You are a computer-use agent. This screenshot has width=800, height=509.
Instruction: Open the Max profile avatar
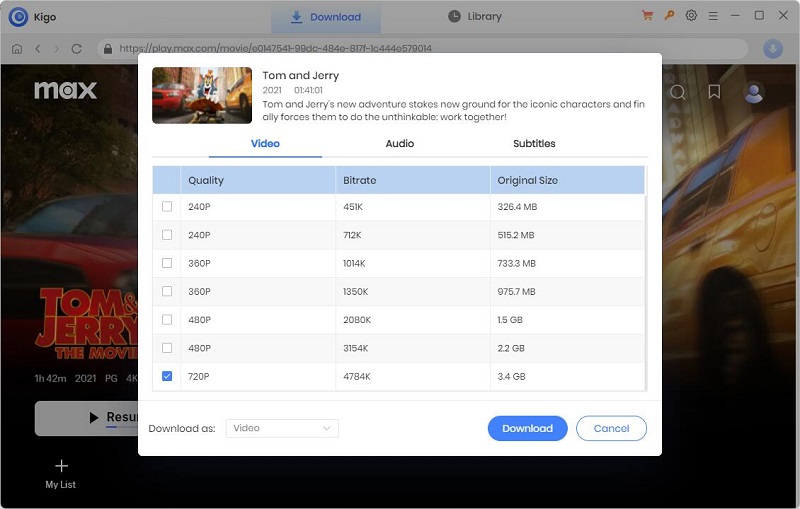coord(754,93)
